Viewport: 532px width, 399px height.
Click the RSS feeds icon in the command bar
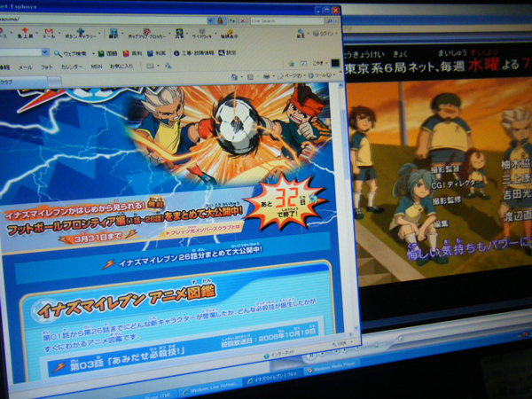pyautogui.click(x=250, y=77)
